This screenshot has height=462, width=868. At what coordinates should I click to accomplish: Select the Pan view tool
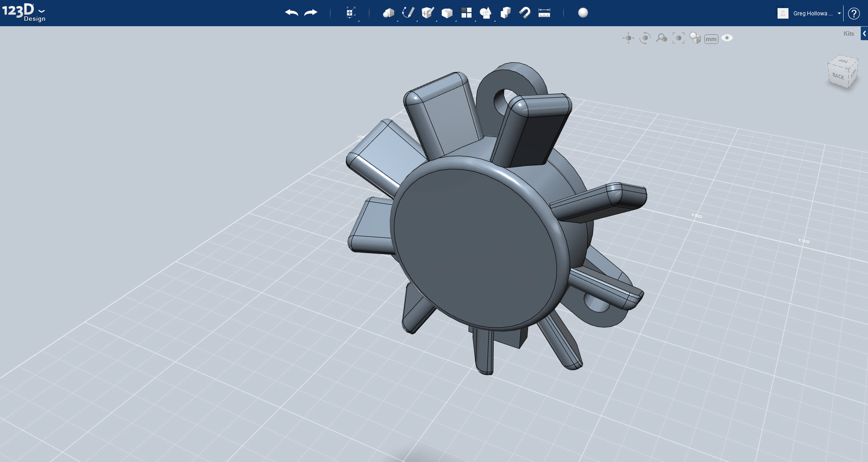coord(628,38)
